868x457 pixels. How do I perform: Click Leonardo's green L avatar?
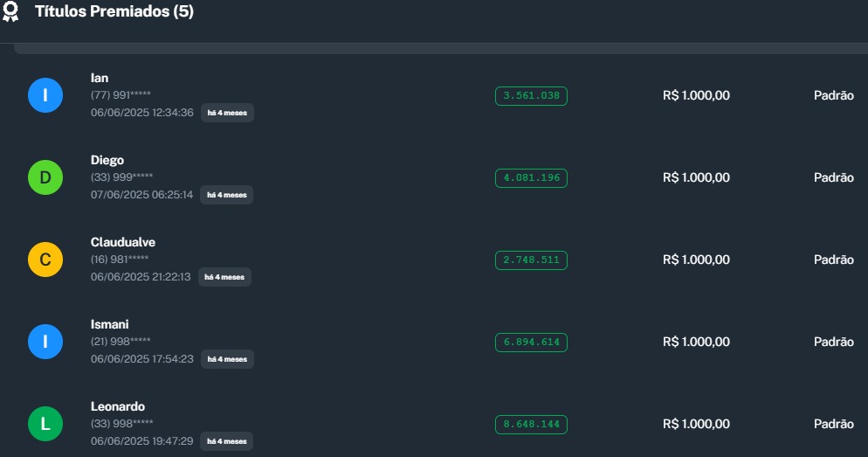(x=45, y=424)
